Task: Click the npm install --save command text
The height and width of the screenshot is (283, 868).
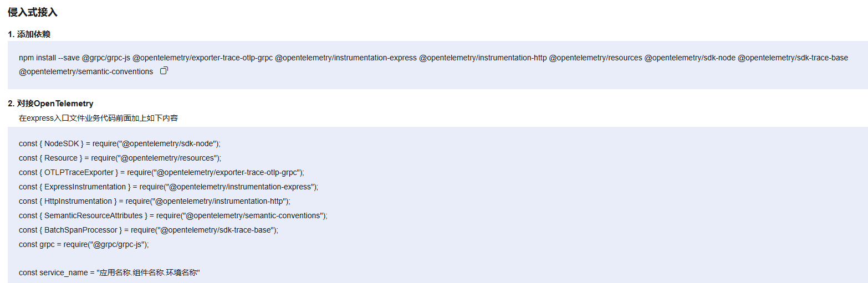Action: 49,58
